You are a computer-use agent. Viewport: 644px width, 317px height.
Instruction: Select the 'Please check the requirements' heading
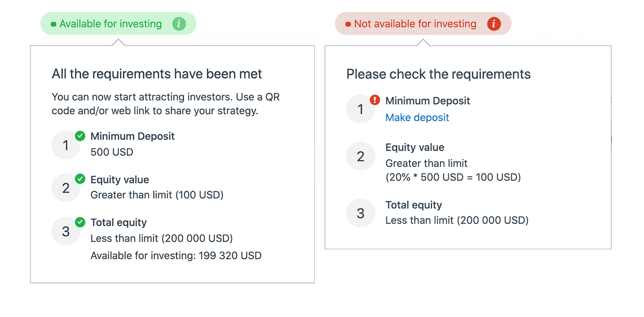[438, 74]
